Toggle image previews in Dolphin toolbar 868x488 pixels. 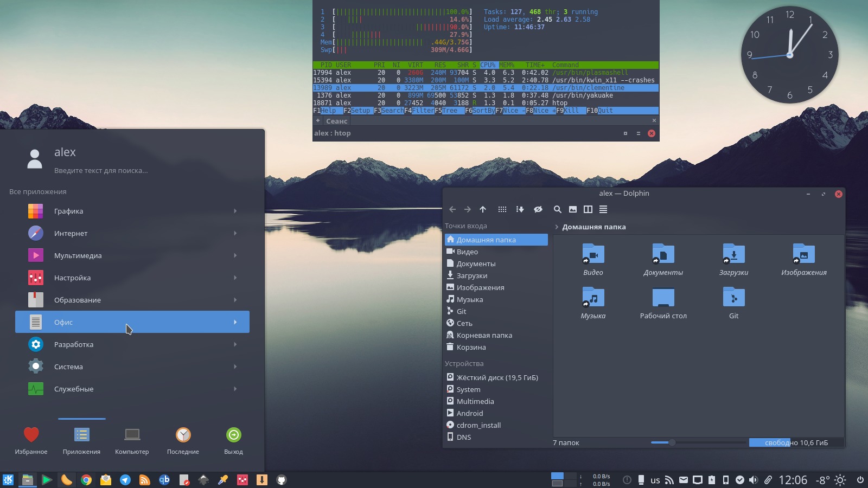click(572, 209)
